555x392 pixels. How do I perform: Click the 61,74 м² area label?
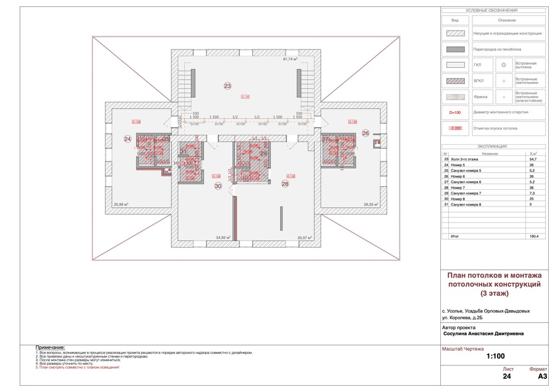[x=290, y=59]
